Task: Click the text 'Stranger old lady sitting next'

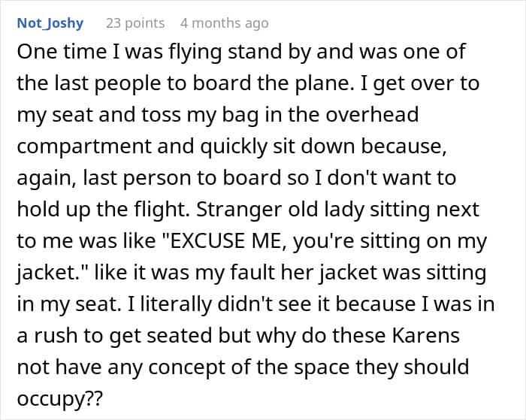Action: point(338,210)
